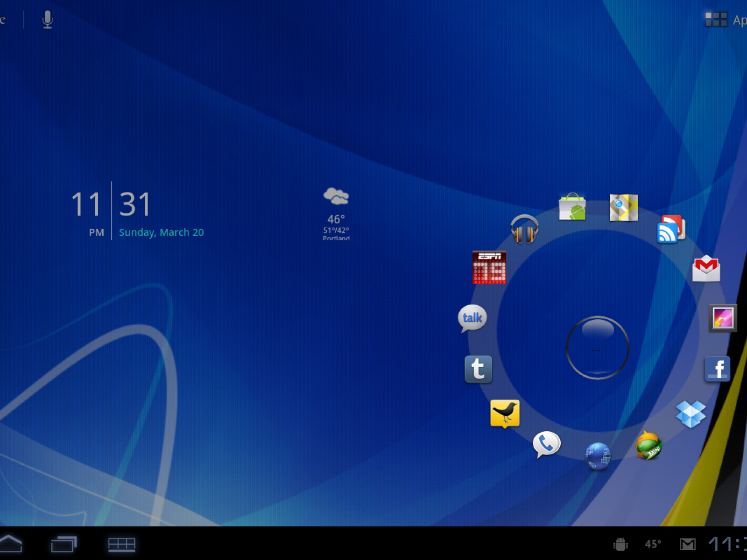Tap the Home button in the system bar
Image resolution: width=747 pixels, height=560 pixels.
coord(10,544)
